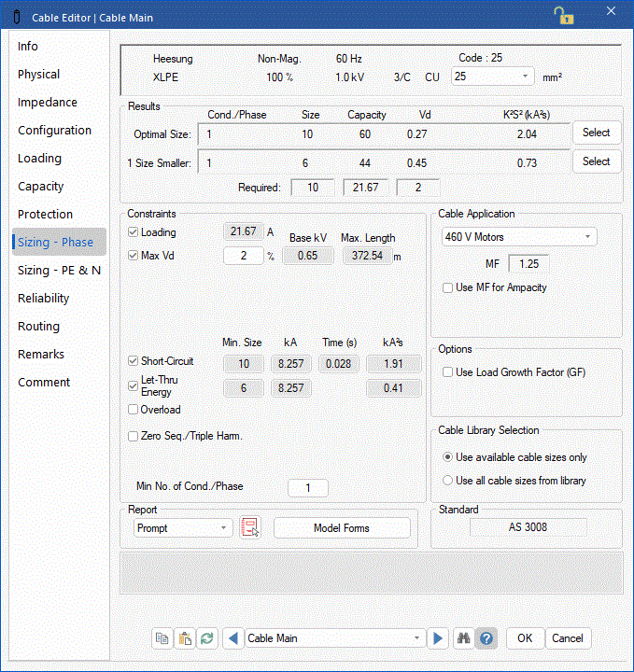Click the copy icon in bottom toolbar
This screenshot has width=634, height=672.
[162, 638]
